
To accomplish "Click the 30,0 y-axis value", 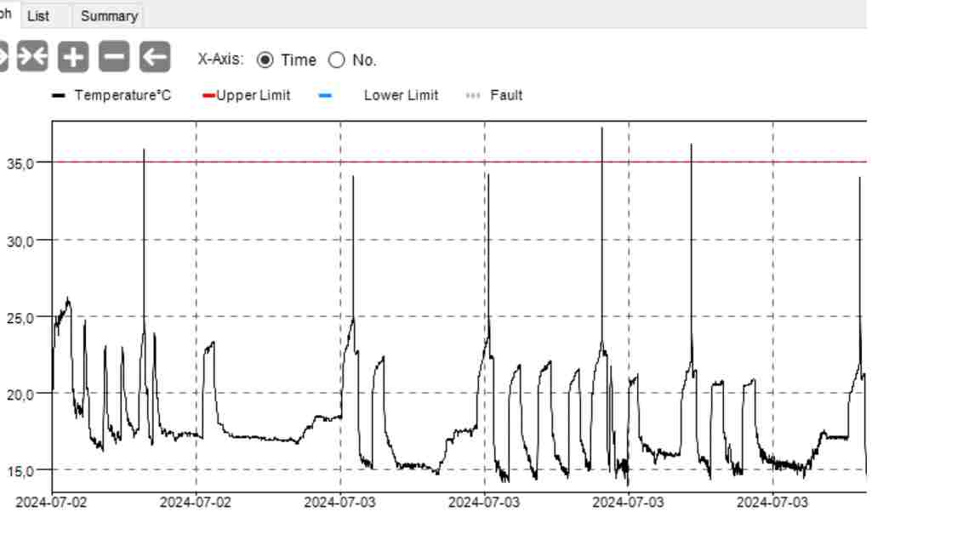I will pyautogui.click(x=20, y=241).
